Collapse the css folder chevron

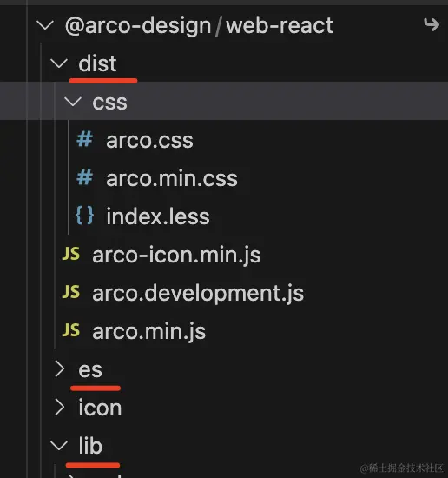73,102
